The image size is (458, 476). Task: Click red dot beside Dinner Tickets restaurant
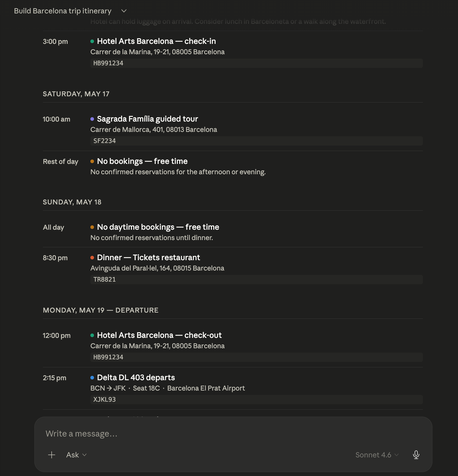92,258
